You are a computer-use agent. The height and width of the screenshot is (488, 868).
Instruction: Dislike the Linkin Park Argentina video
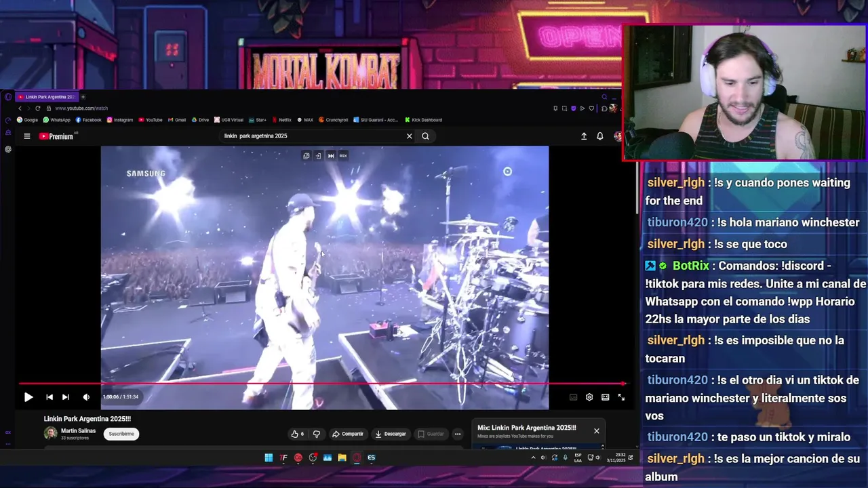(316, 434)
